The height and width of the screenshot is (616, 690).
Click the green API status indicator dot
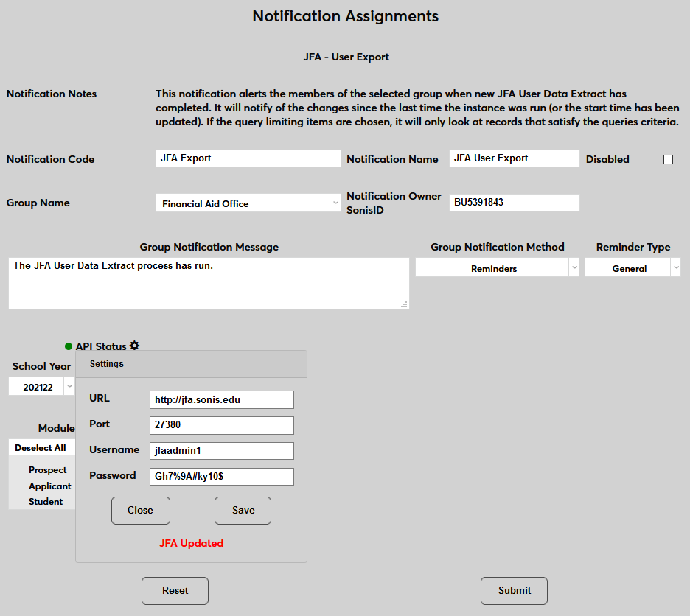click(x=69, y=346)
